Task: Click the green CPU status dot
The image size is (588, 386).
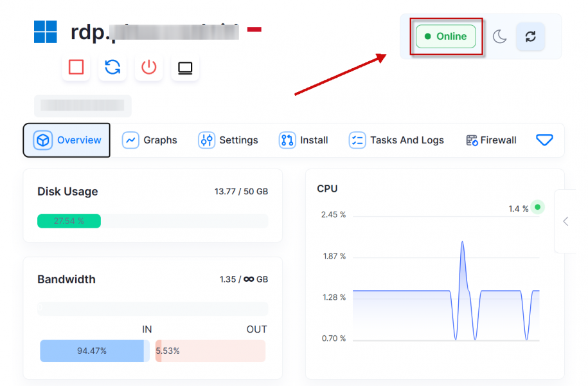Action: click(x=538, y=207)
